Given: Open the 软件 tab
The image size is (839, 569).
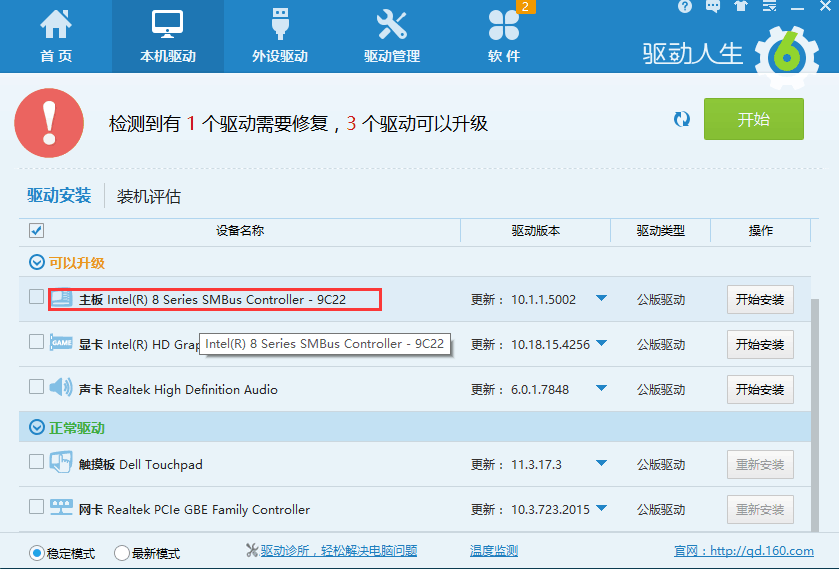Looking at the screenshot, I should pyautogui.click(x=504, y=36).
